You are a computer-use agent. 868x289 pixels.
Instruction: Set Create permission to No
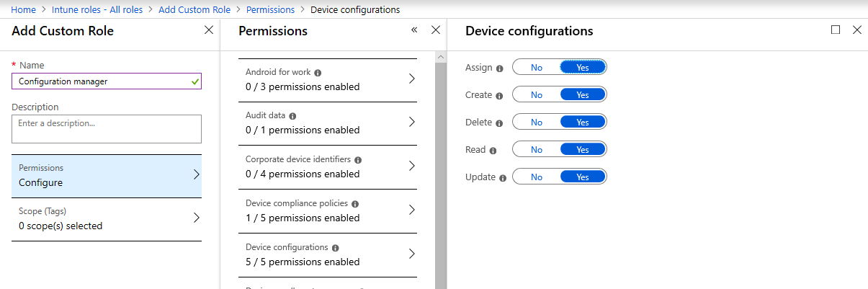tap(537, 95)
